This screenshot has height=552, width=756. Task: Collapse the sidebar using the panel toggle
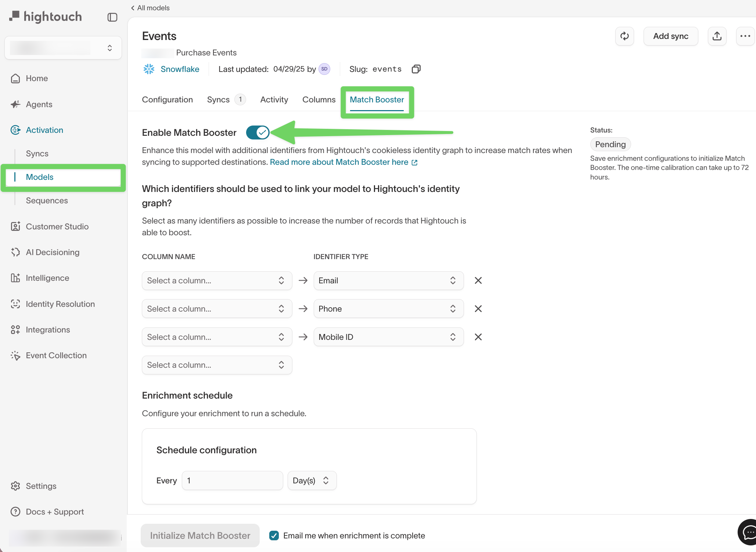(x=112, y=17)
